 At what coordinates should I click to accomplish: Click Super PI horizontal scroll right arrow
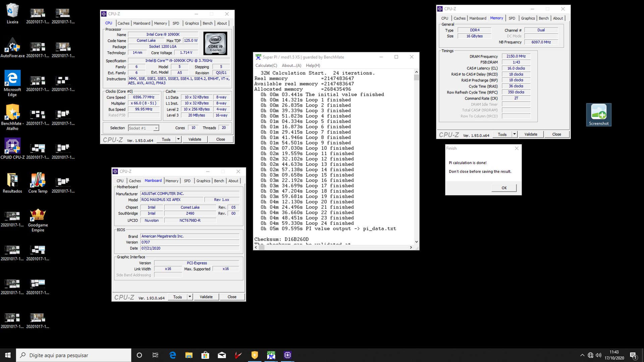tap(411, 247)
